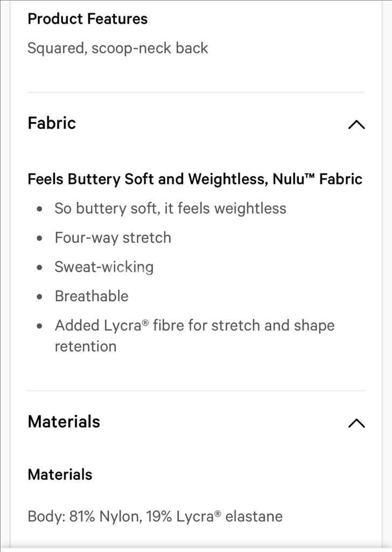
Task: Collapse the Materials section using its chevron
Action: (x=356, y=423)
